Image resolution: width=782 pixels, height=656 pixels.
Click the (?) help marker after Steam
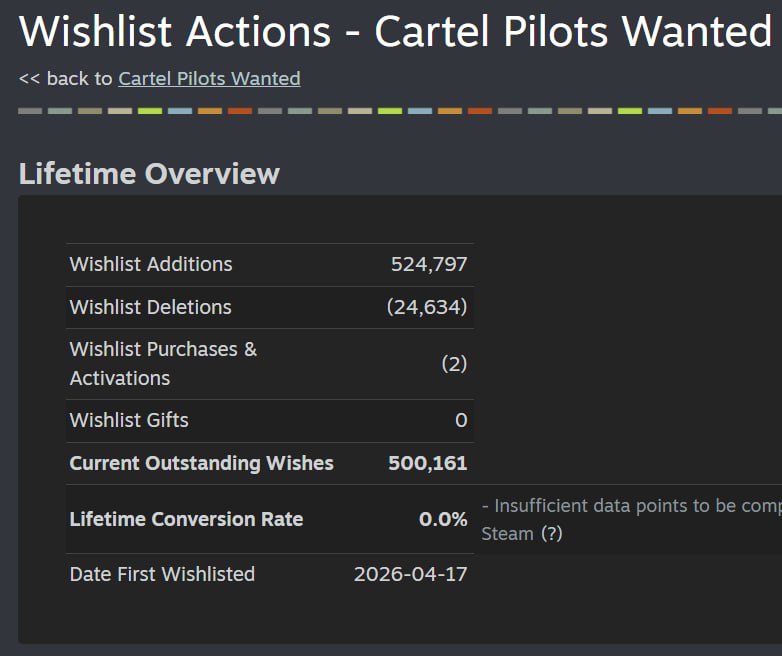point(552,534)
